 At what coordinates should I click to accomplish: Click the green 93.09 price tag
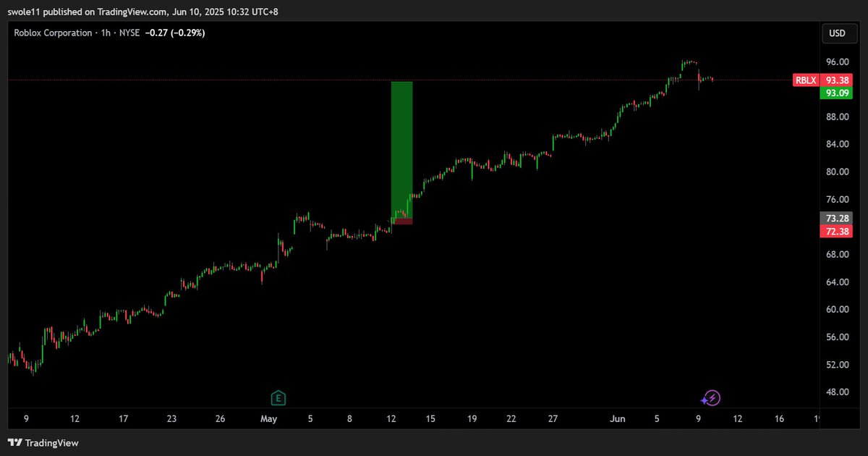click(837, 93)
